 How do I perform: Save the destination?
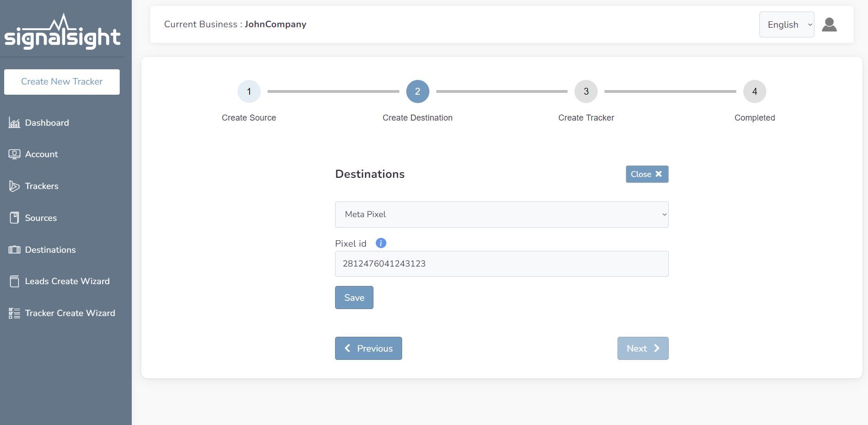tap(354, 297)
